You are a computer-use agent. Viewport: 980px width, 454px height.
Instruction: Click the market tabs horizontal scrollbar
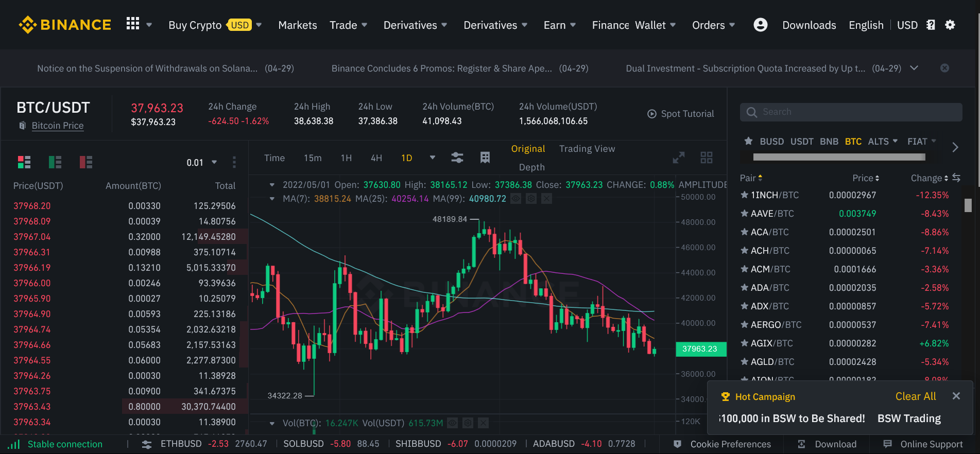(839, 157)
